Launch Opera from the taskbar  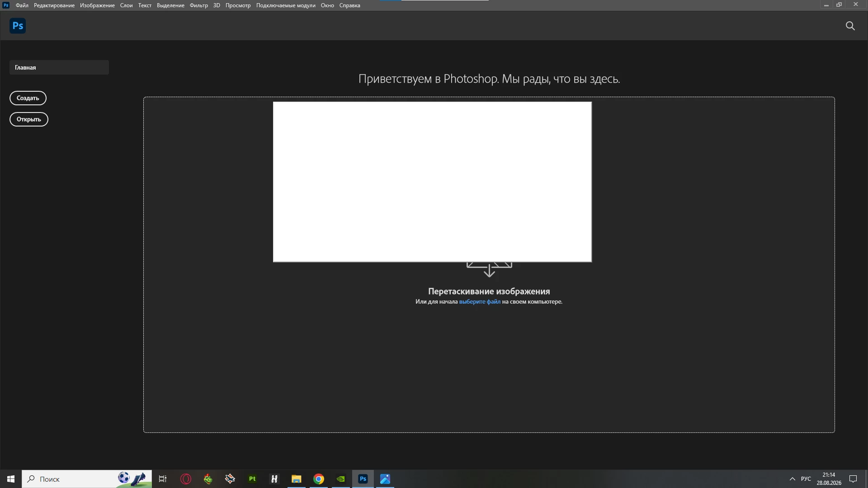click(x=186, y=479)
